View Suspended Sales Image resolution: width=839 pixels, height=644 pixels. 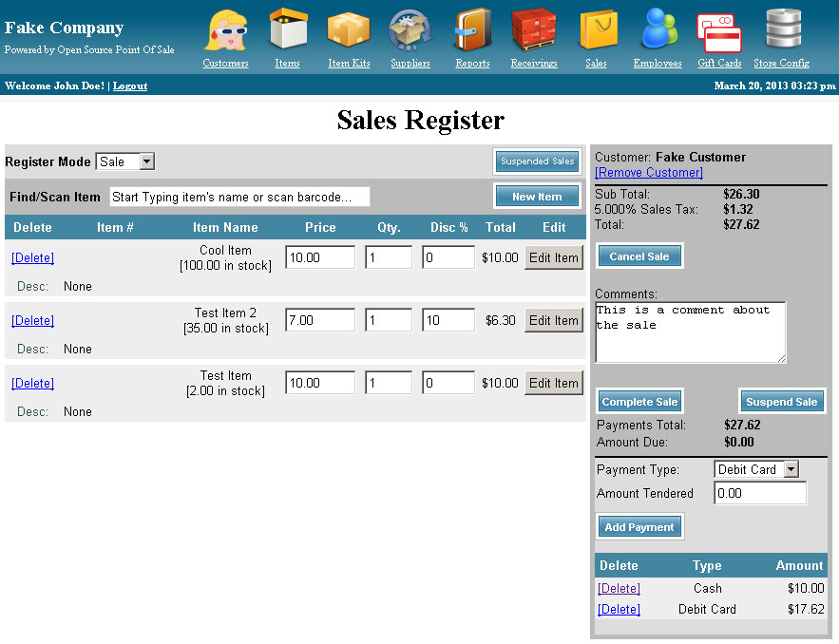tap(537, 161)
